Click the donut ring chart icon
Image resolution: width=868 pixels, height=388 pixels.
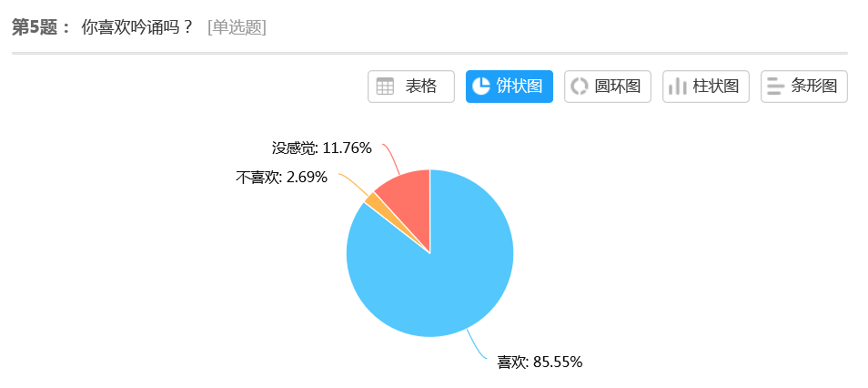(x=580, y=87)
